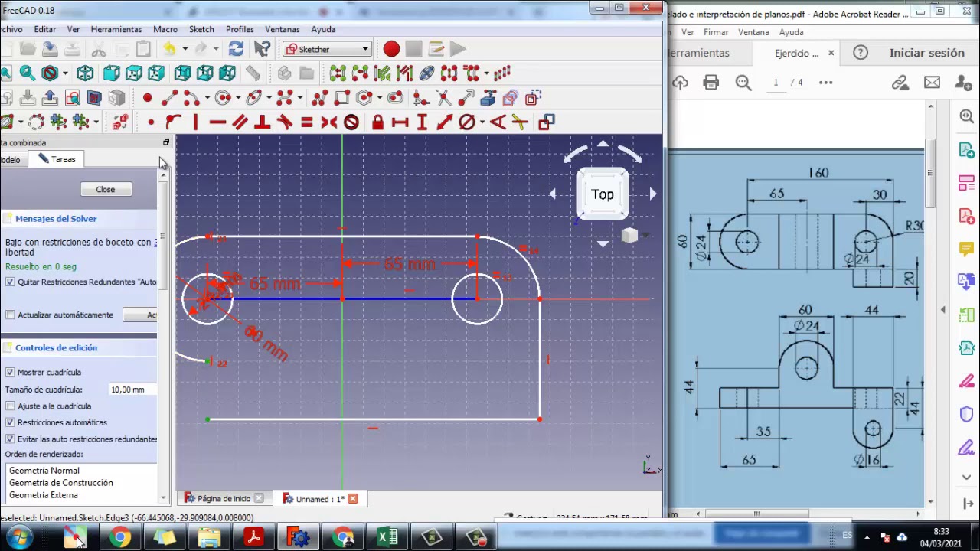Image resolution: width=980 pixels, height=551 pixels.
Task: Toggle Evitar las auto restricciones redundantes
Action: 10,439
